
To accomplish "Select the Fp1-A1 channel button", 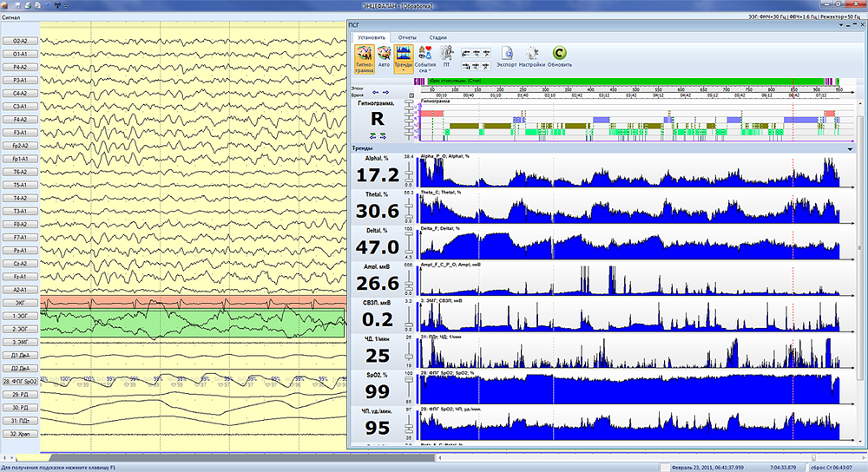I will [x=20, y=159].
